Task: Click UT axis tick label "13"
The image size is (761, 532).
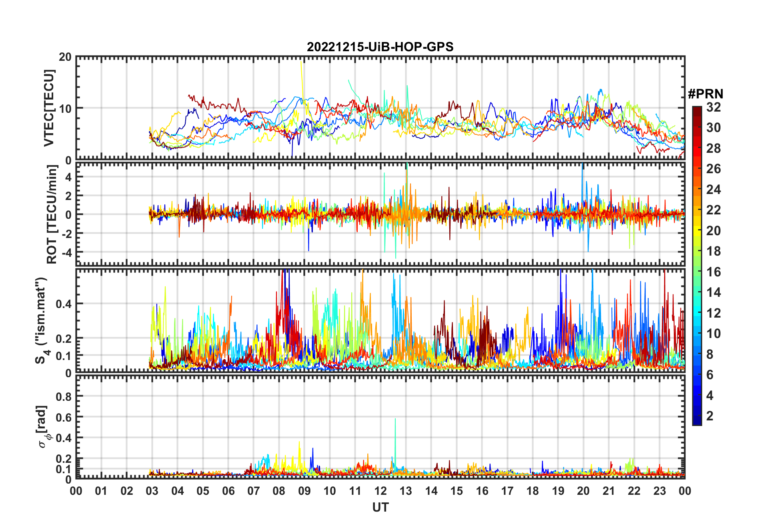Action: coord(406,491)
